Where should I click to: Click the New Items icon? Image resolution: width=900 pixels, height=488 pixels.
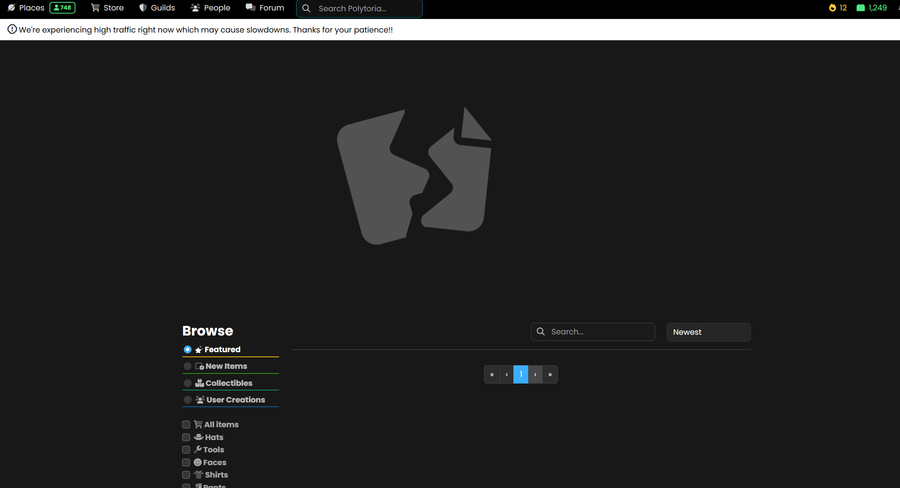coord(200,366)
